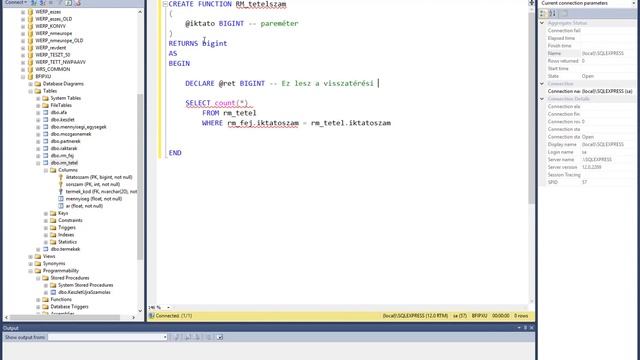The width and height of the screenshot is (640, 360).
Task: Click the Database Diagrams folder icon
Action: point(38,84)
